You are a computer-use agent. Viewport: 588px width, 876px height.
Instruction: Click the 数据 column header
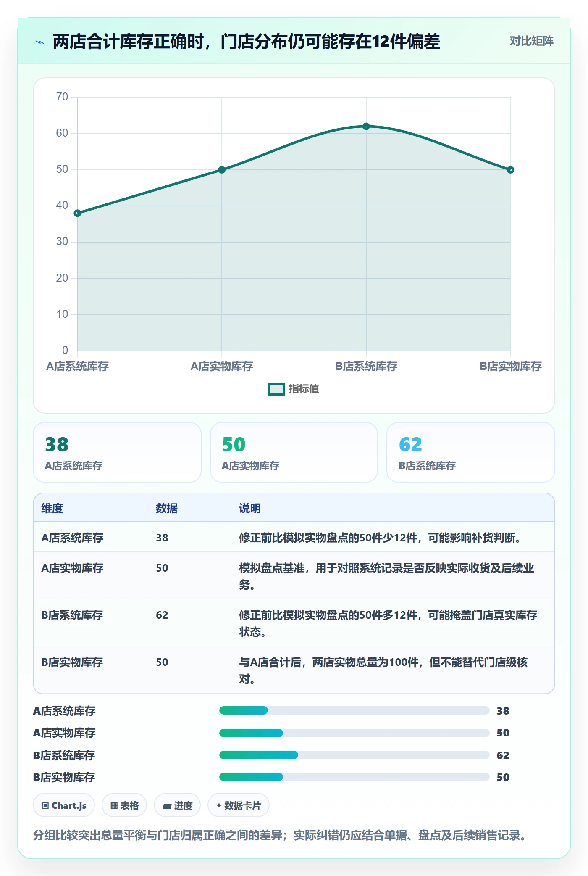(x=167, y=509)
